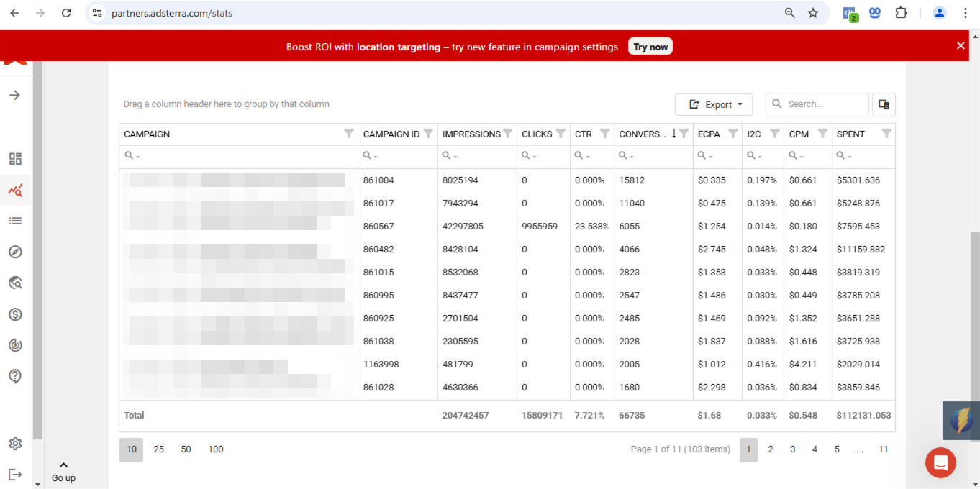This screenshot has width=980, height=489.
Task: Open the dashboard grid icon in sidebar
Action: coord(15,159)
